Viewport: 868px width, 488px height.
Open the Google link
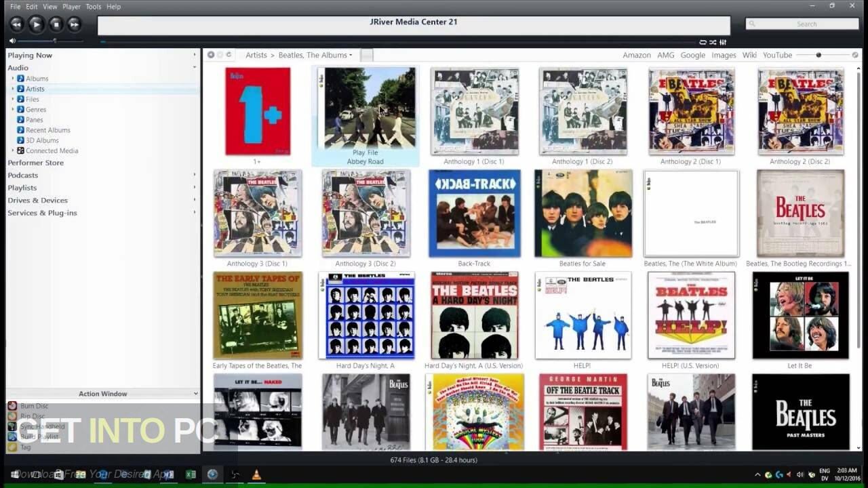693,55
